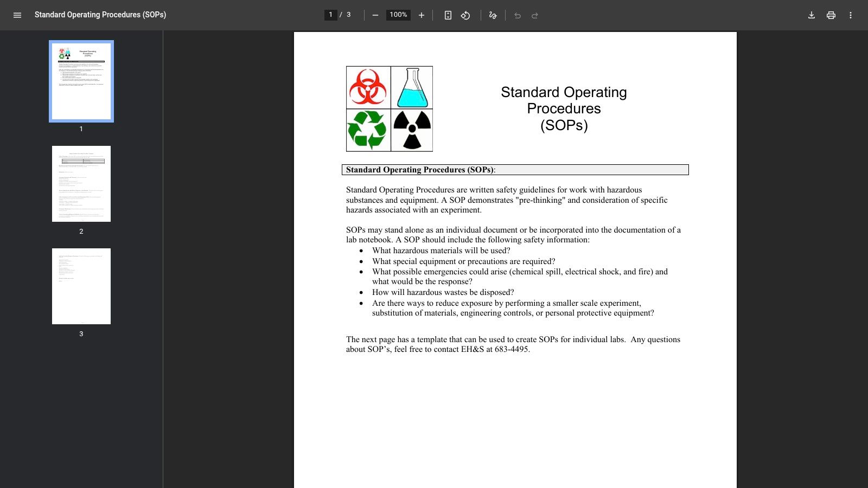Rotate the document counterclockwise
The image size is (868, 488).
[465, 15]
